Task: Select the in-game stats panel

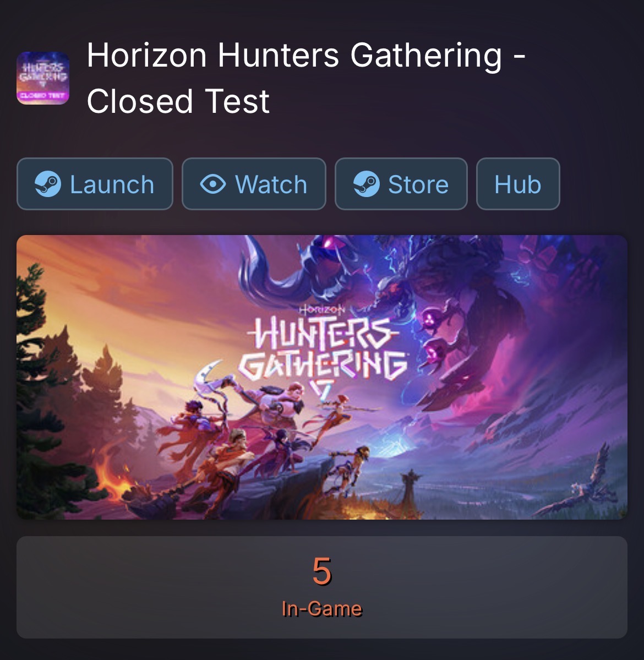Action: click(322, 587)
